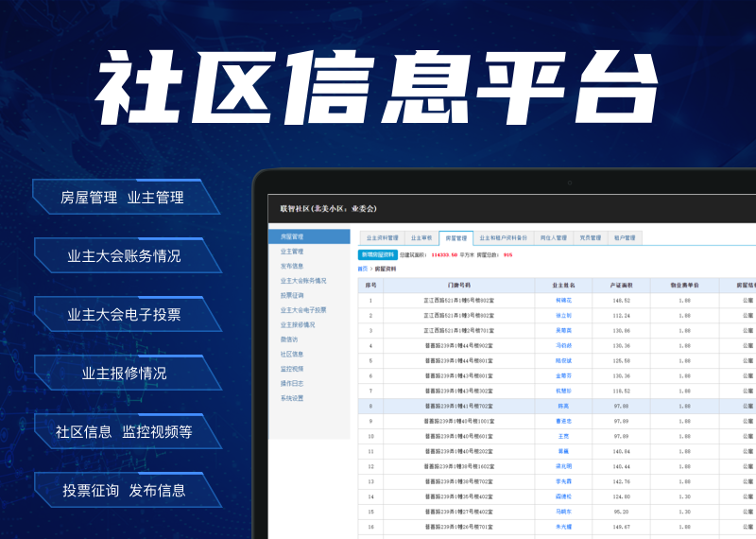Open 业主管理 in the left sidebar
Viewport: 756px width, 539px height.
[x=292, y=252]
